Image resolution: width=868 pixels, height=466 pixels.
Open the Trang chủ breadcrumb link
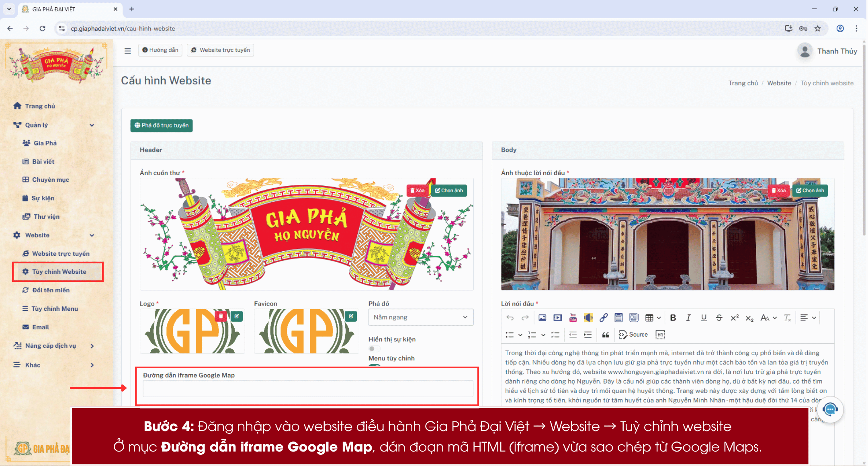click(743, 83)
